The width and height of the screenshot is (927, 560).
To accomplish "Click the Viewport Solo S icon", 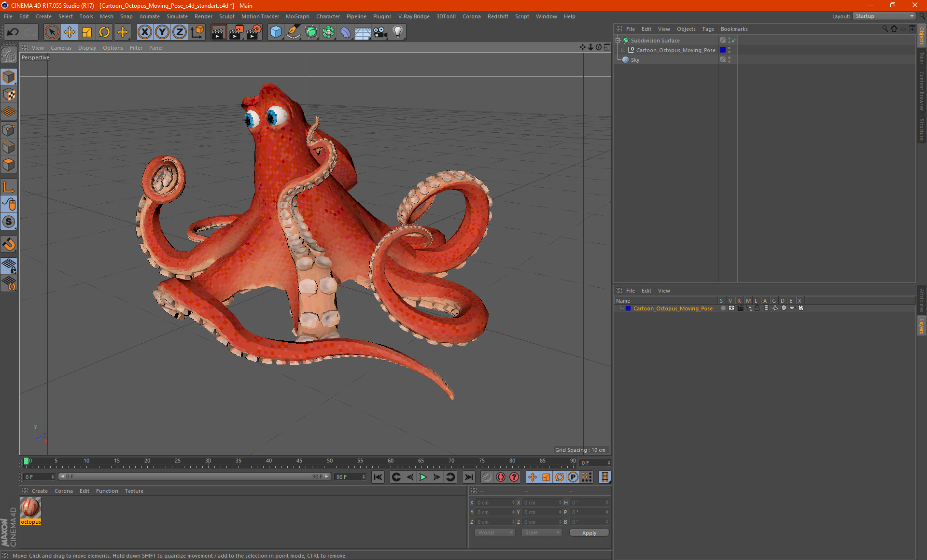I will coord(9,222).
